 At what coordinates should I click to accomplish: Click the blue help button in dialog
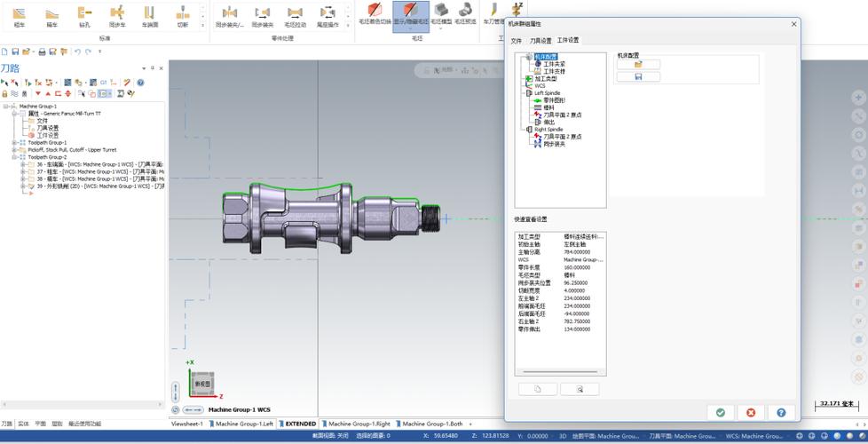click(781, 412)
